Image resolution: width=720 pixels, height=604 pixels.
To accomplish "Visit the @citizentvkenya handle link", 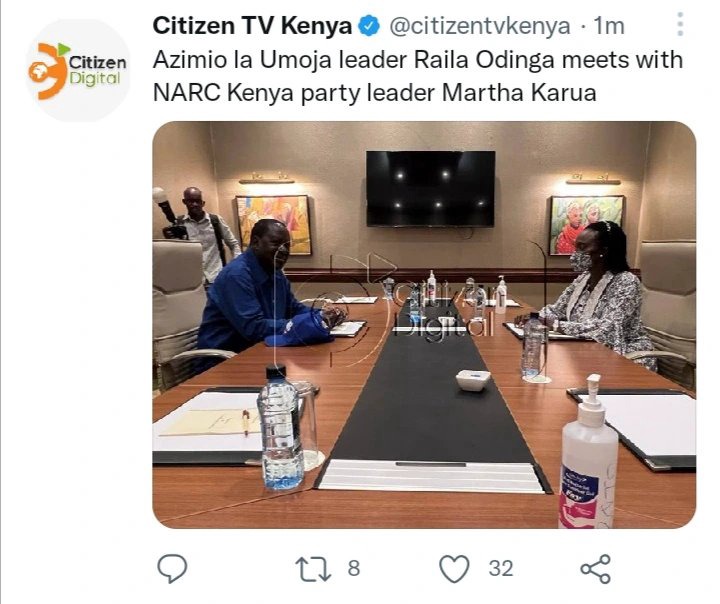I will (x=480, y=26).
